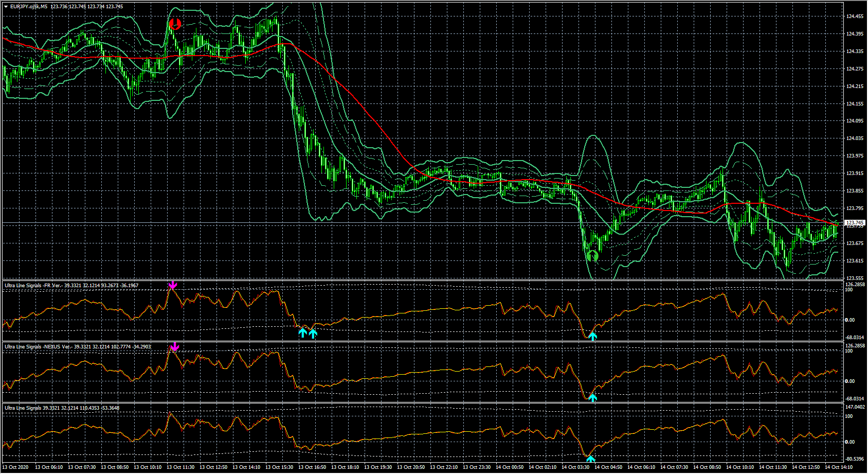
Task: Click the 14 Oct 14:10 time axis label
Action: 839,467
